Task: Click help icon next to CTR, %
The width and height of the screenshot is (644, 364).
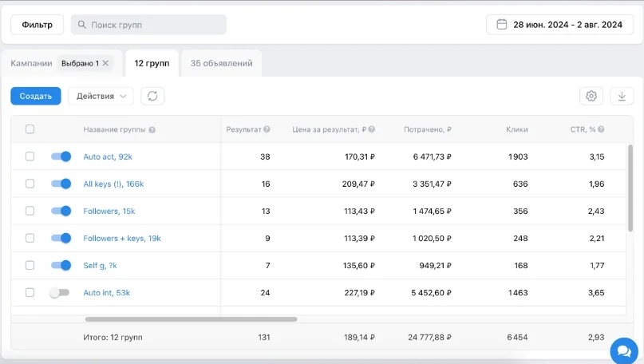Action: (x=601, y=129)
